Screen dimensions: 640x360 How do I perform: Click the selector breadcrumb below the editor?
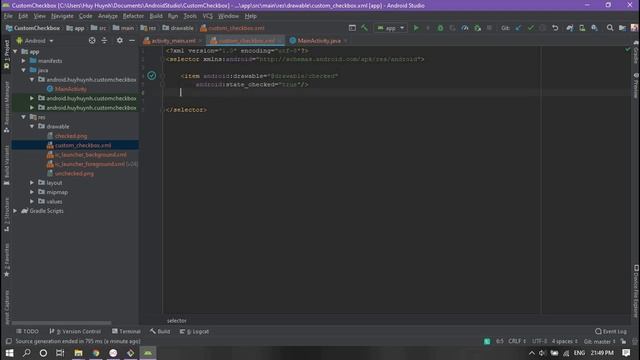tap(176, 321)
